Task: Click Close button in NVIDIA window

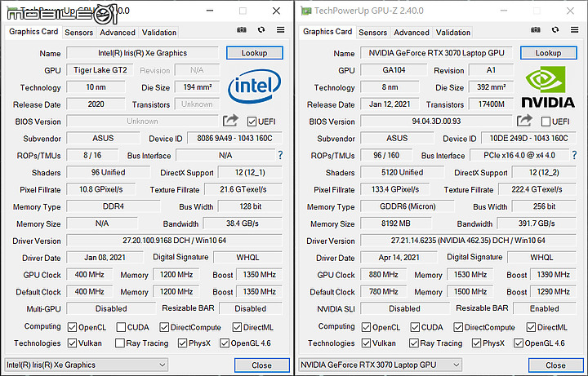Action: 556,365
